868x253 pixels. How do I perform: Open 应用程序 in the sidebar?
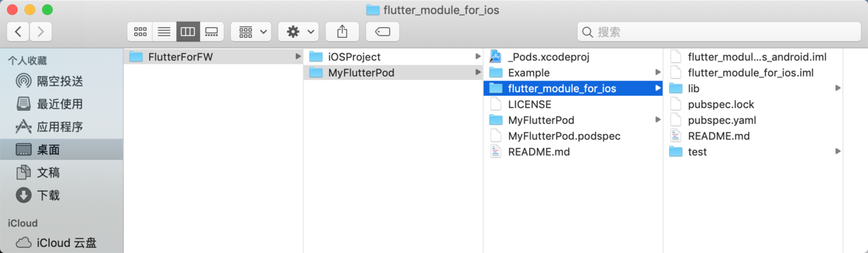tap(61, 127)
